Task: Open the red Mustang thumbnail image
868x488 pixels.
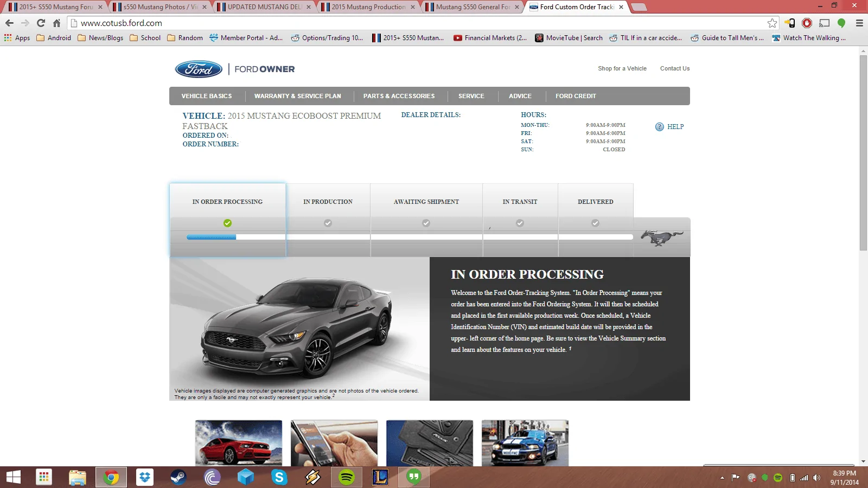Action: 239,443
